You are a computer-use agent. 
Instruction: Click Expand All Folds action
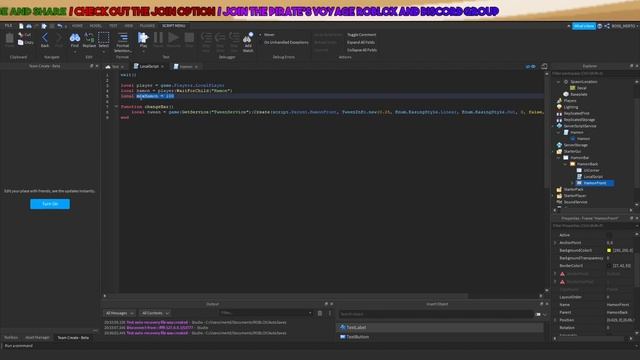[361, 42]
